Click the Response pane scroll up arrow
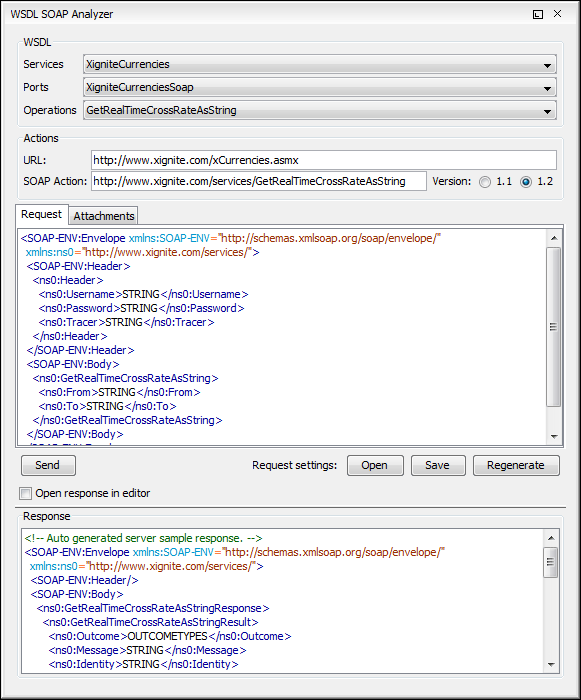 pos(551,538)
